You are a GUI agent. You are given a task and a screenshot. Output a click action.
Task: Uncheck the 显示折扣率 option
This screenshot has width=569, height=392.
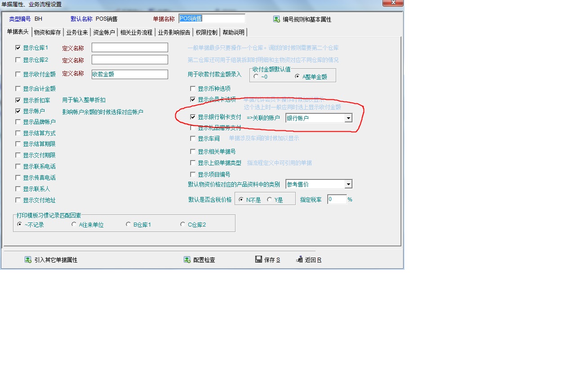(18, 100)
